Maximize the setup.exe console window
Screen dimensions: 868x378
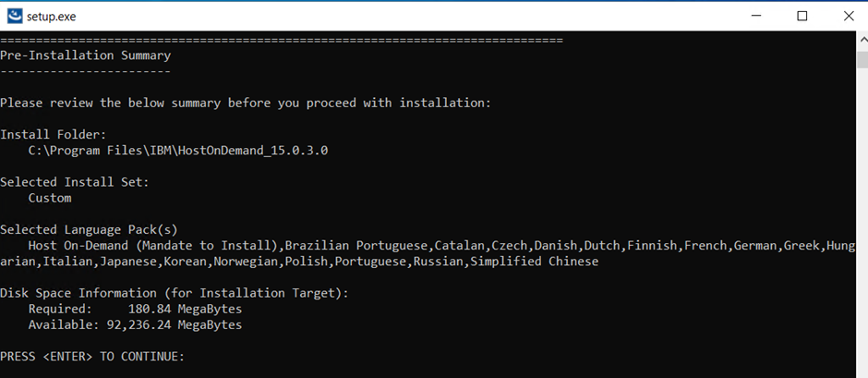click(x=802, y=15)
